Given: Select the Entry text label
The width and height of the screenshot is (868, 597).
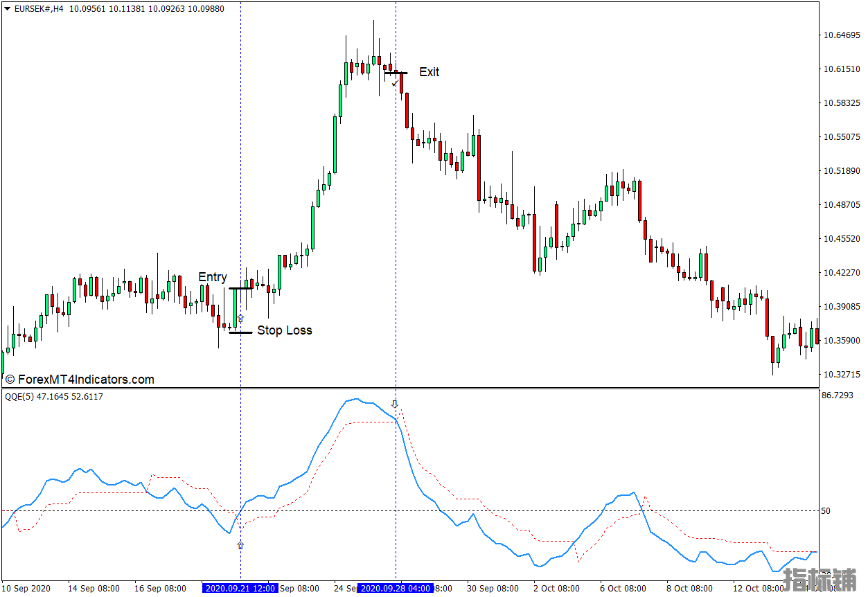Looking at the screenshot, I should coord(213,277).
